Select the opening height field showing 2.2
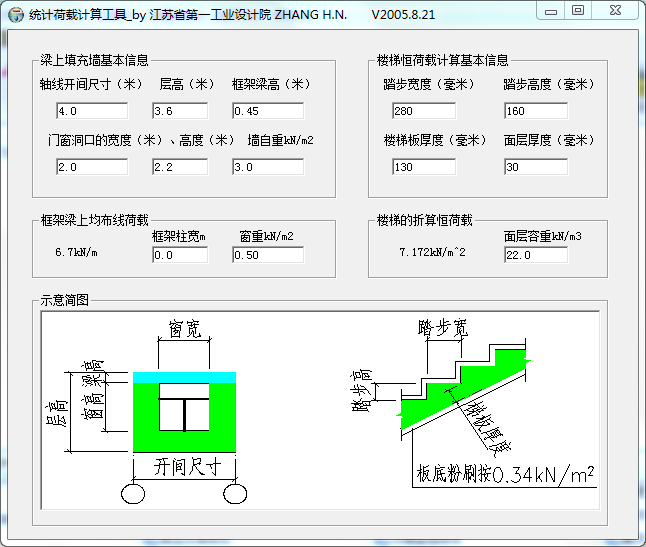 (x=180, y=167)
